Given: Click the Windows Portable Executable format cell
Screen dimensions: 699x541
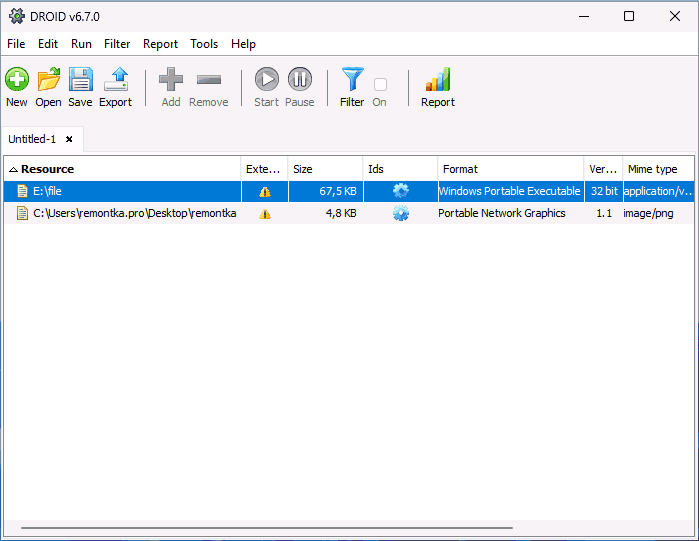Looking at the screenshot, I should (x=510, y=191).
